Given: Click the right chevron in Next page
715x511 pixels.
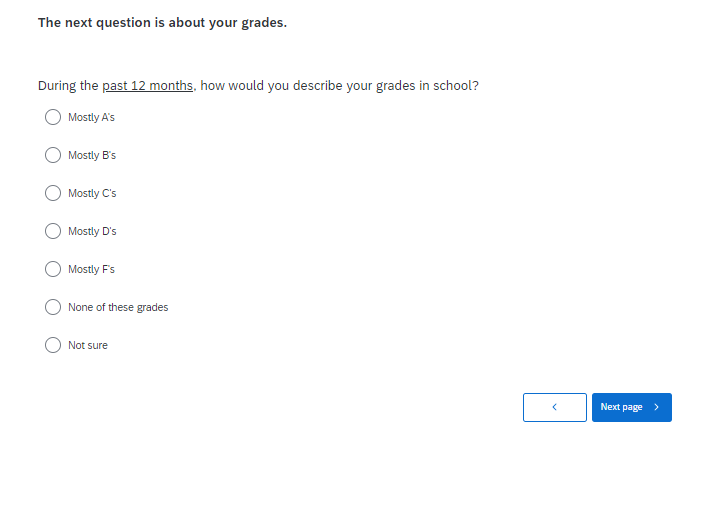Looking at the screenshot, I should pos(656,407).
